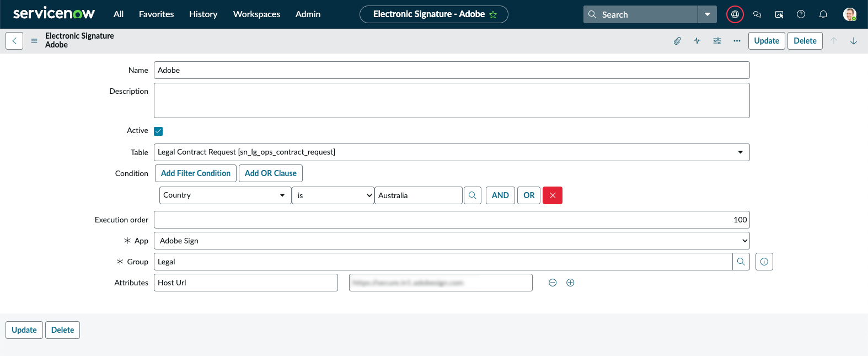The height and width of the screenshot is (356, 868).
Task: Click into the Description text area
Action: tap(452, 100)
